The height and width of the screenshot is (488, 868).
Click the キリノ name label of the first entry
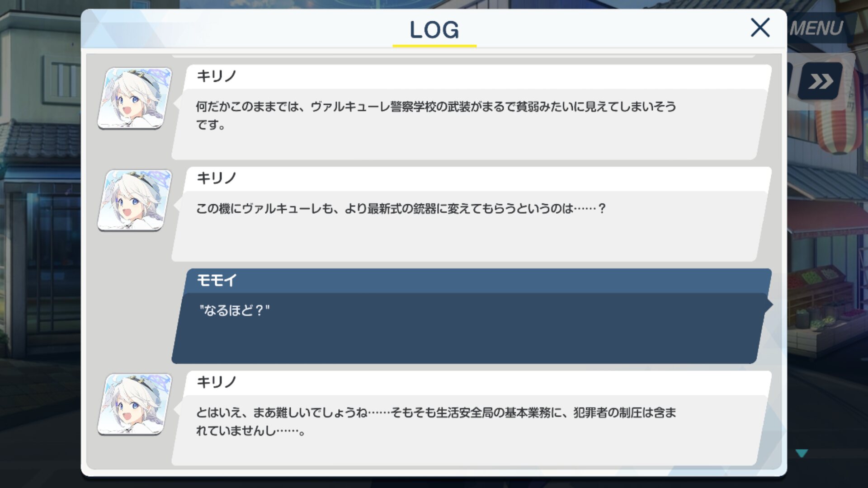click(216, 76)
